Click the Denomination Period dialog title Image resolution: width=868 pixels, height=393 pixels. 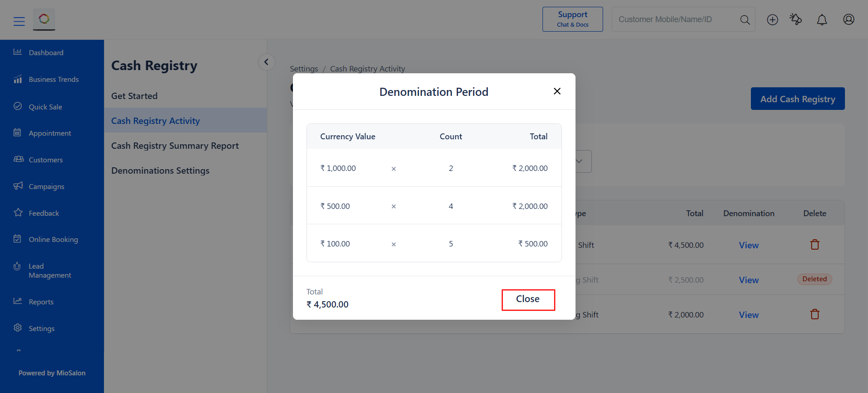(x=434, y=92)
